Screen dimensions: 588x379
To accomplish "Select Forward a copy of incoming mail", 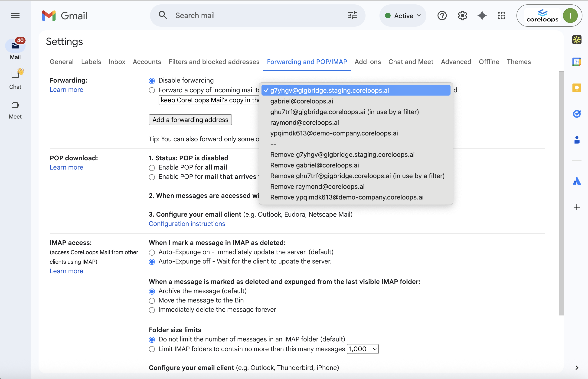I will click(152, 90).
